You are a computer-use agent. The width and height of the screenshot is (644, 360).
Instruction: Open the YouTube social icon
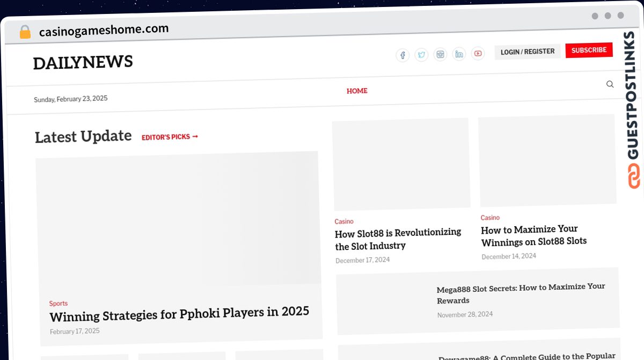point(478,53)
